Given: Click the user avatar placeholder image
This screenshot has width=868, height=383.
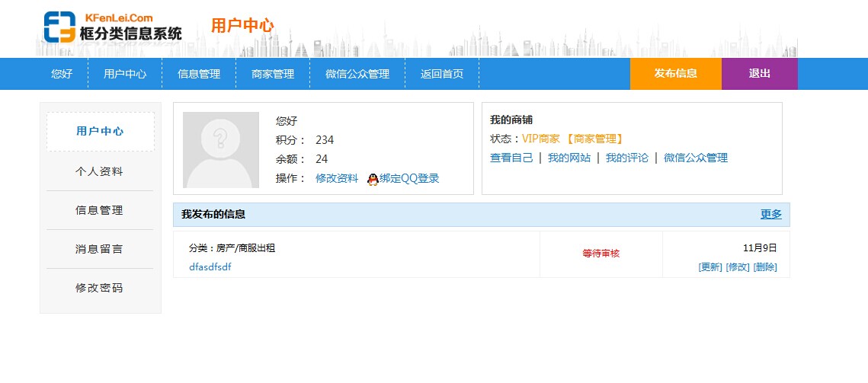Looking at the screenshot, I should pyautogui.click(x=221, y=150).
